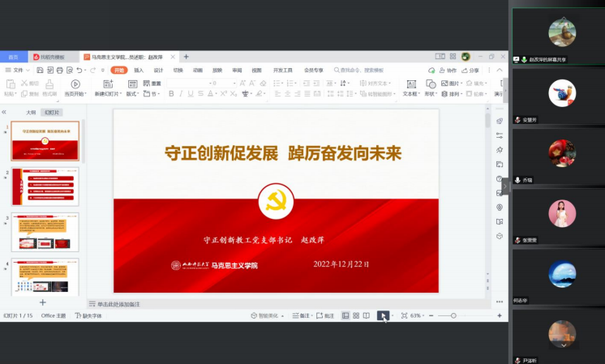Screen dimensions: 605x364
Task: Expand the 智能美化 dropdown
Action: [283, 315]
